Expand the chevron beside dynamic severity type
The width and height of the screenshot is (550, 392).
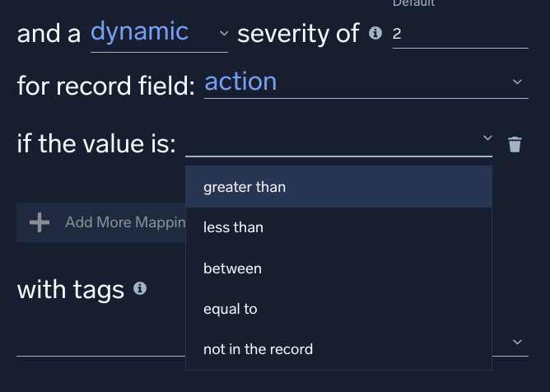pos(224,34)
